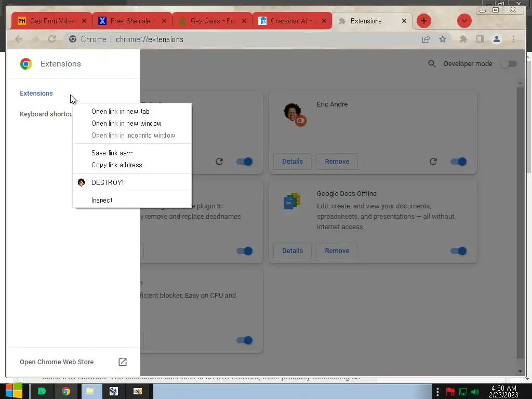Click the share page icon in address bar
Image resolution: width=532 pixels, height=399 pixels.
point(426,39)
